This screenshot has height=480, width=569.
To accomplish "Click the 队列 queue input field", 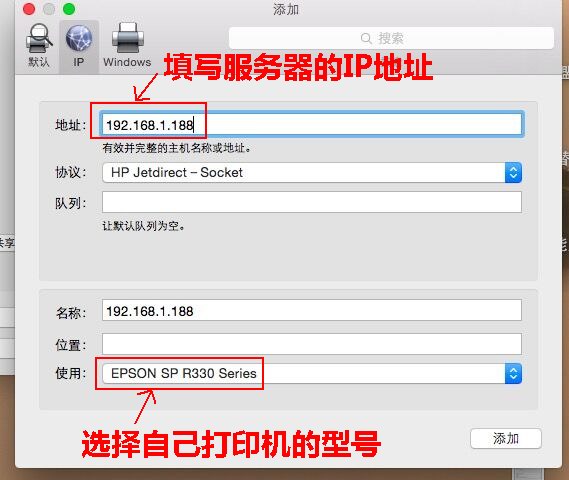I will pyautogui.click(x=312, y=202).
